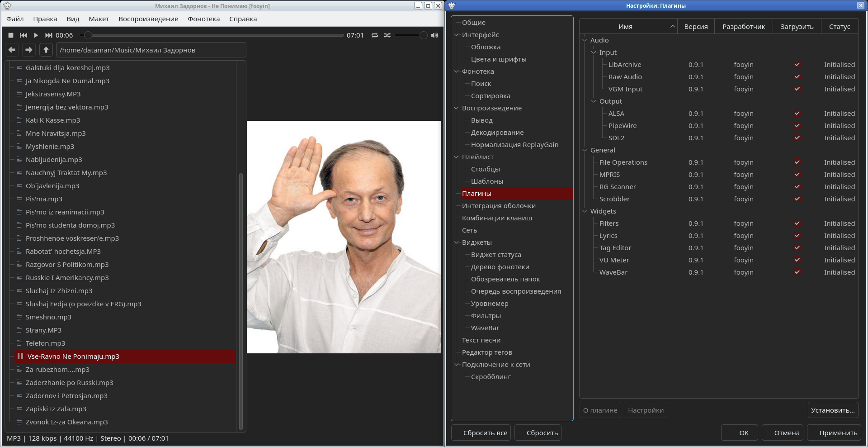Disable loading of the VGM Input plugin
Screen dimensions: 868x447
797,89
